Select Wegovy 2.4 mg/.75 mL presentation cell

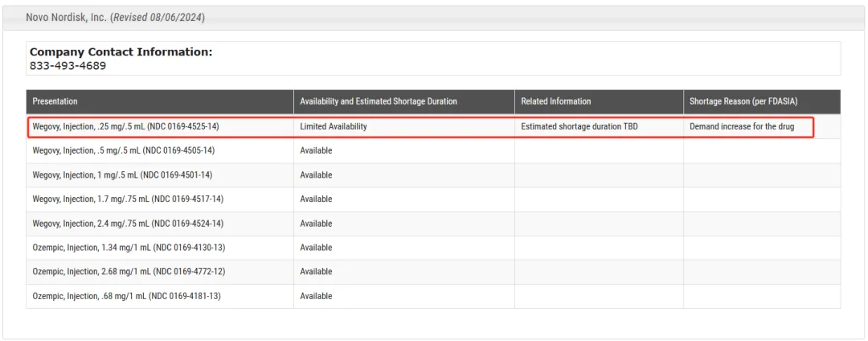click(x=128, y=224)
